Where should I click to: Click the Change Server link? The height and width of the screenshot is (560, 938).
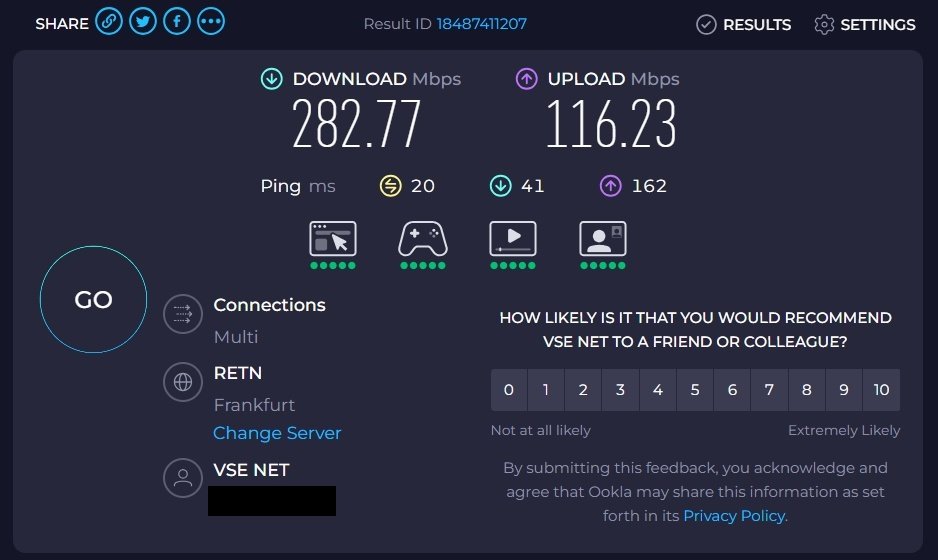click(x=277, y=433)
